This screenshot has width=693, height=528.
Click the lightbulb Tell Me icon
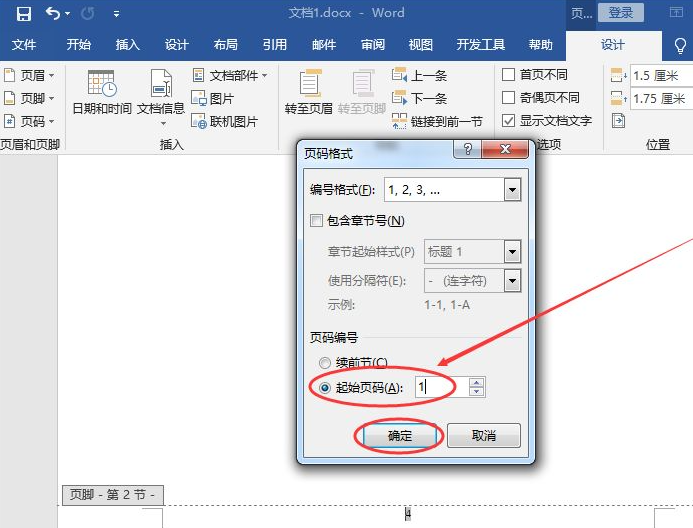click(680, 45)
